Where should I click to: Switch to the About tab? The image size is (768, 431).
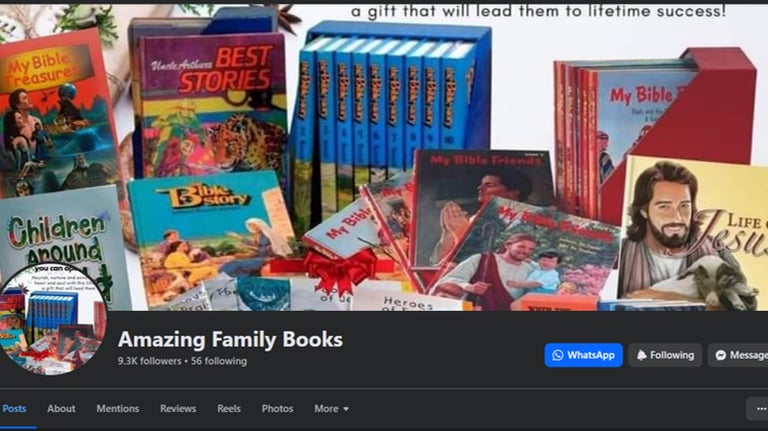point(61,408)
